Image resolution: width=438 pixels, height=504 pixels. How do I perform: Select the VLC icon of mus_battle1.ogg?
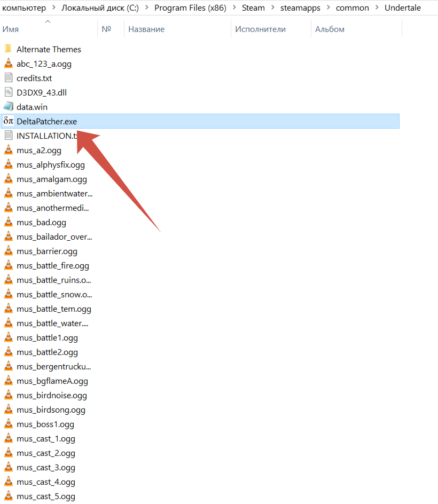9,337
